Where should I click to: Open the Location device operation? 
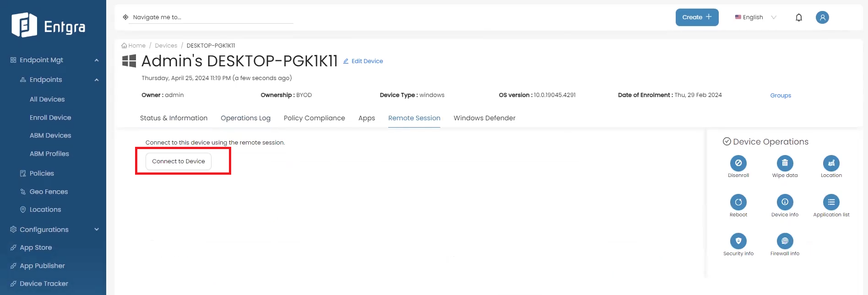click(x=831, y=163)
